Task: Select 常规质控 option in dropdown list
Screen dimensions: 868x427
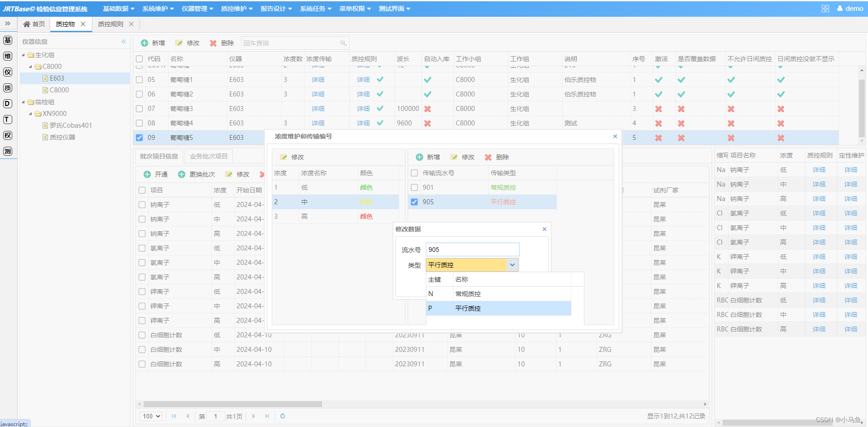Action: click(x=498, y=294)
